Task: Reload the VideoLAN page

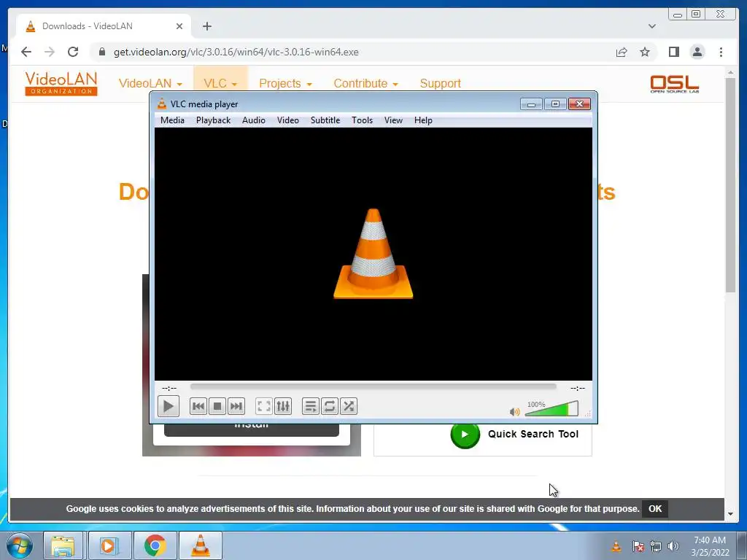Action: click(73, 52)
